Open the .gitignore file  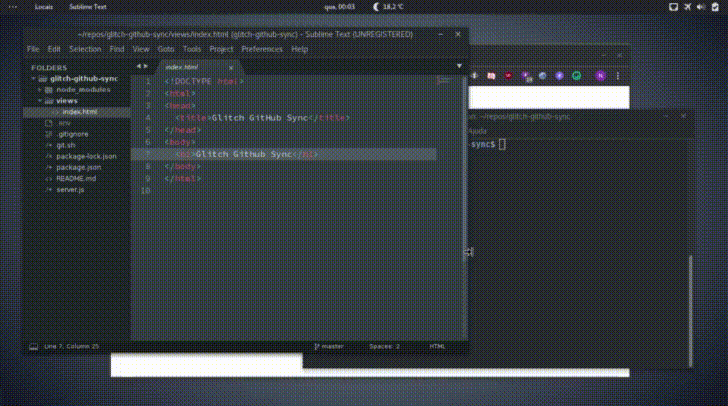72,134
